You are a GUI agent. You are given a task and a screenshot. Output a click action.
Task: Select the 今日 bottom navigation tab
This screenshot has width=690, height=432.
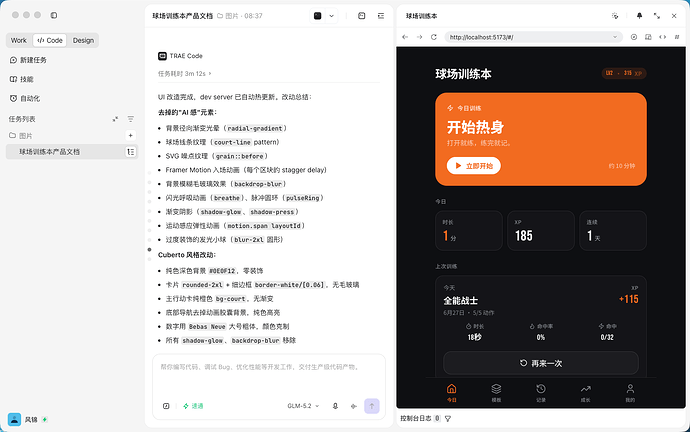(x=451, y=393)
